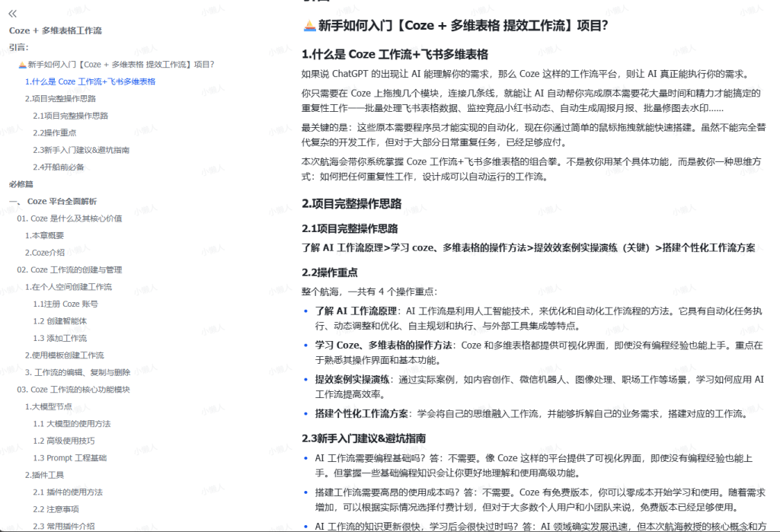Click document subheading 2.2操作重点

tap(329, 272)
